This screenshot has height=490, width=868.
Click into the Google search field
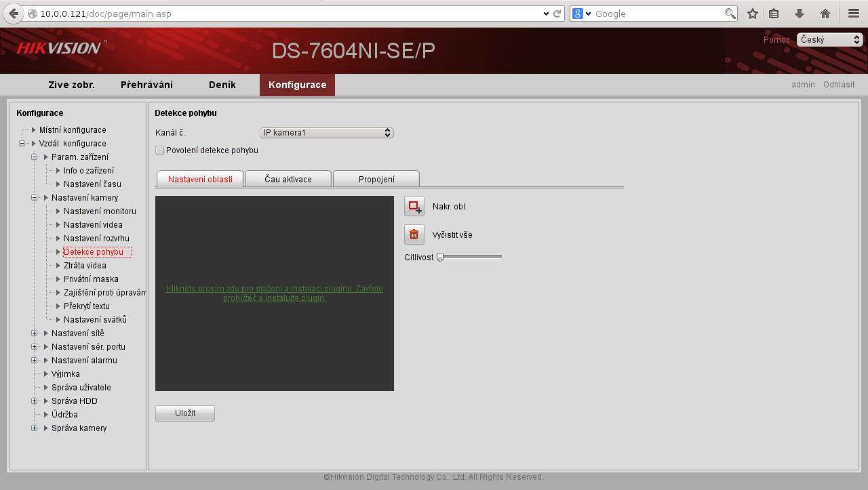(x=658, y=14)
